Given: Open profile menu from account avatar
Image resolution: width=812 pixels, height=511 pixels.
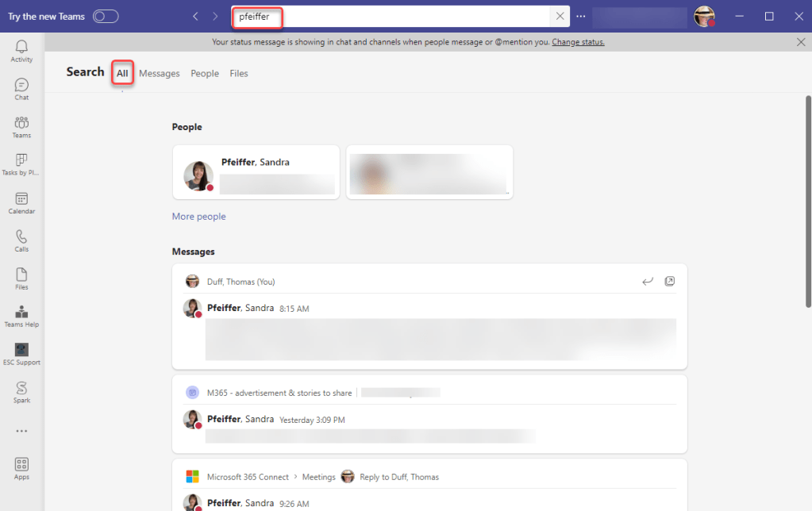Looking at the screenshot, I should click(x=703, y=17).
